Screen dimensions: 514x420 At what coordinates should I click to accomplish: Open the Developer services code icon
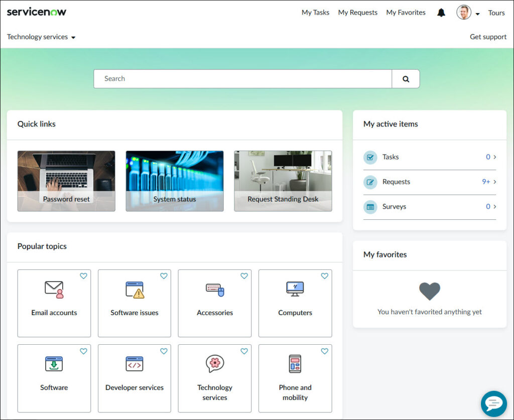pyautogui.click(x=135, y=364)
